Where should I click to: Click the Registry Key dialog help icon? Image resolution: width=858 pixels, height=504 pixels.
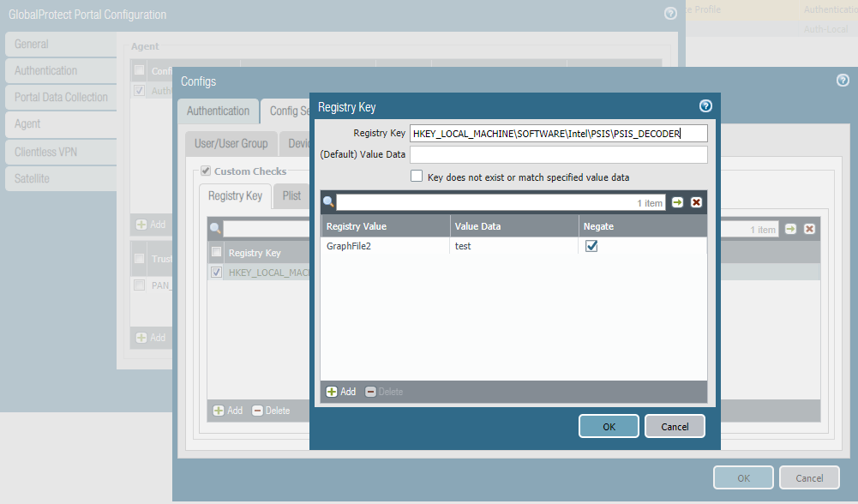pyautogui.click(x=705, y=105)
